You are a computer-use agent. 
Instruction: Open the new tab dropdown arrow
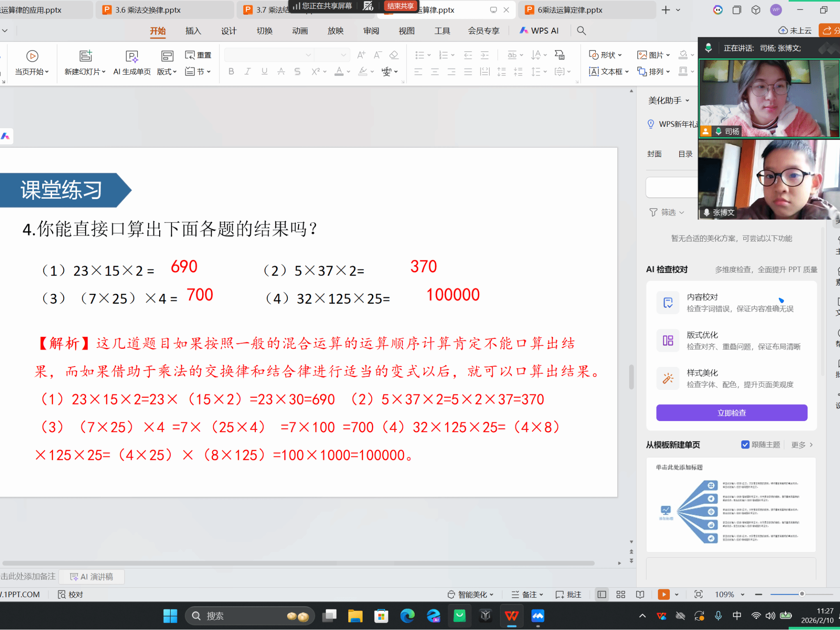point(678,10)
